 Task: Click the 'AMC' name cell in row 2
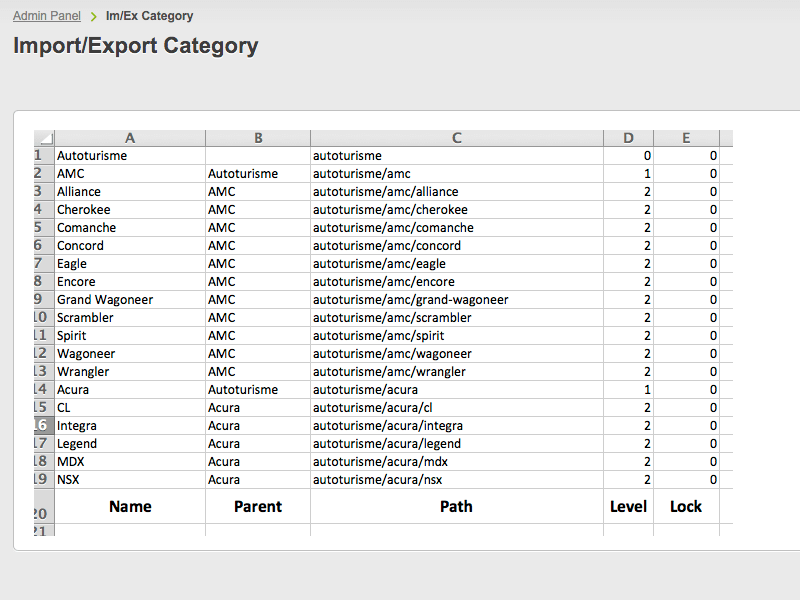[x=130, y=173]
